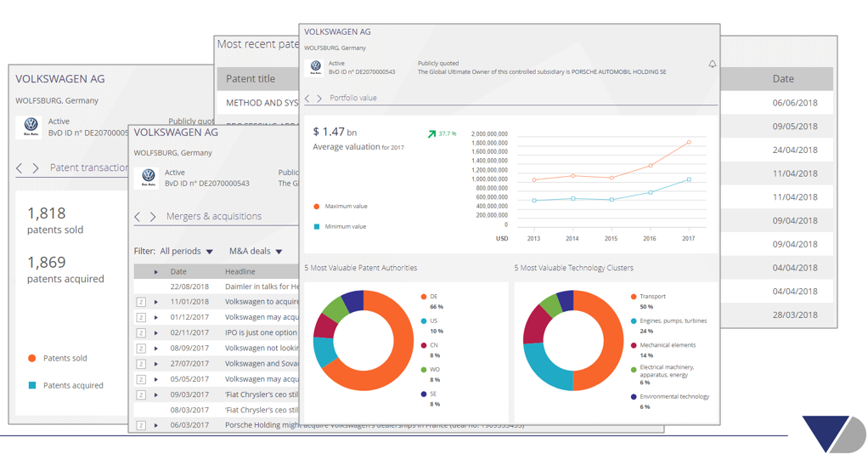
Task: Click 22/08/2018 date in deals table
Action: click(189, 287)
